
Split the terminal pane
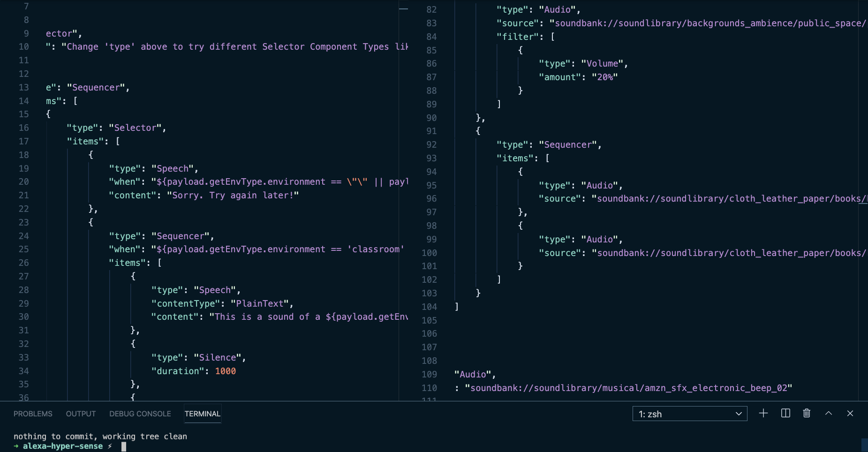tap(785, 413)
